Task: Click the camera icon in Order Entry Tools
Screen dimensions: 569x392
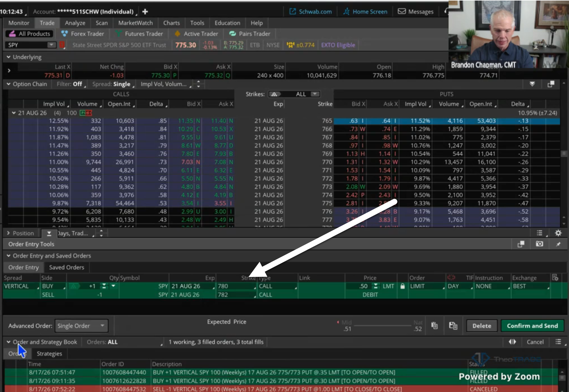Action: pyautogui.click(x=539, y=244)
